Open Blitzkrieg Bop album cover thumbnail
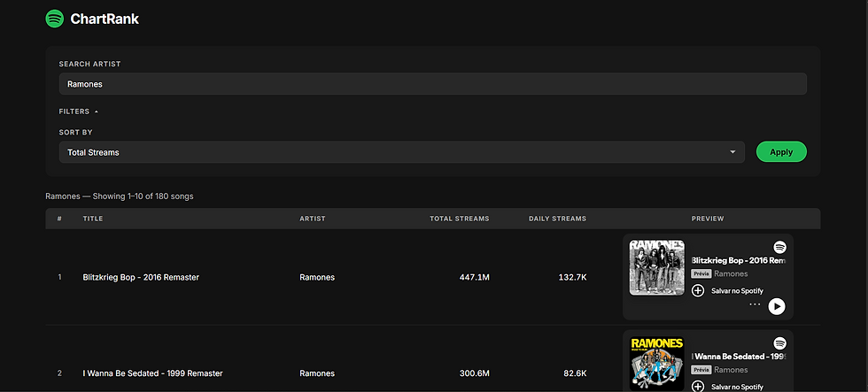 [x=656, y=267]
